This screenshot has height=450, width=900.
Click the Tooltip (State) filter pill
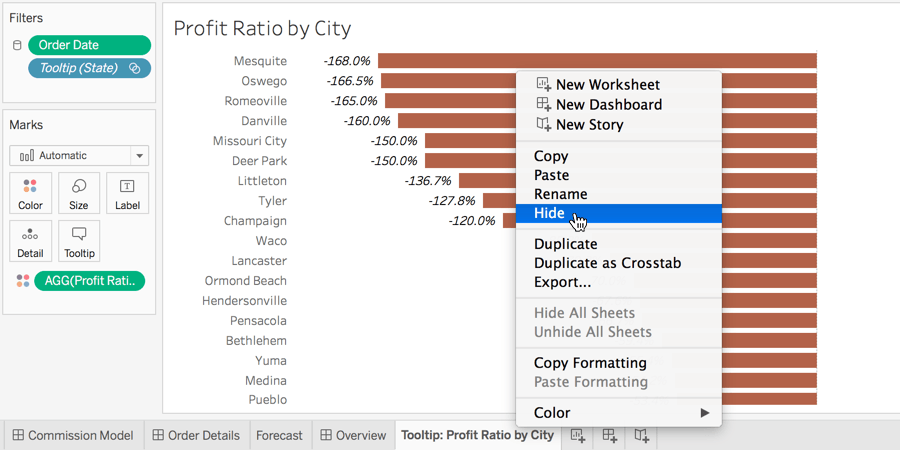[x=89, y=68]
